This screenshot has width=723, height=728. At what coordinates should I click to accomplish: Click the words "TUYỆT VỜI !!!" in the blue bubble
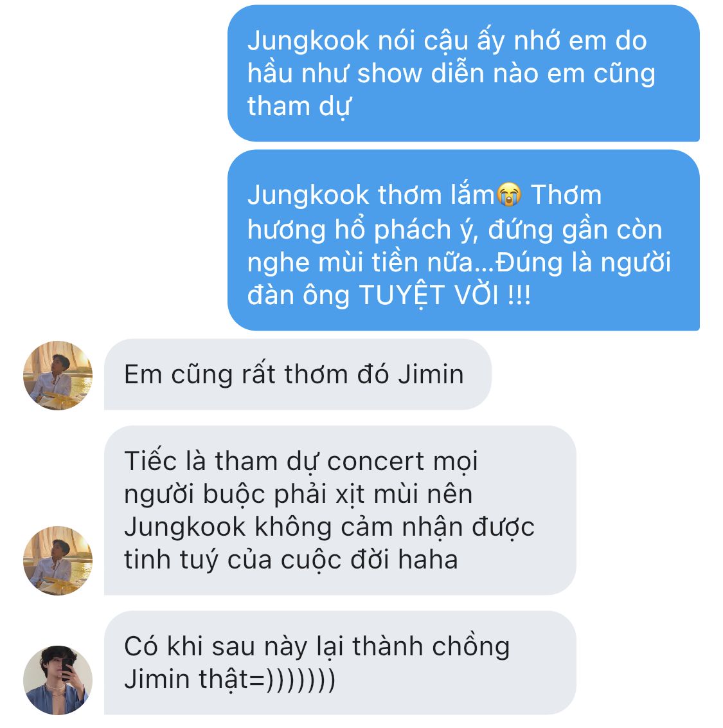(x=445, y=295)
